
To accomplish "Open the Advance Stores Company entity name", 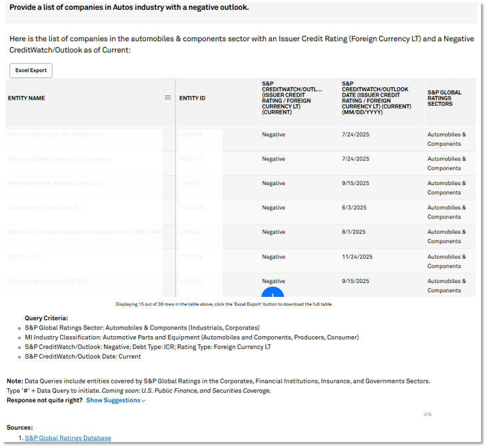I will click(x=59, y=159).
